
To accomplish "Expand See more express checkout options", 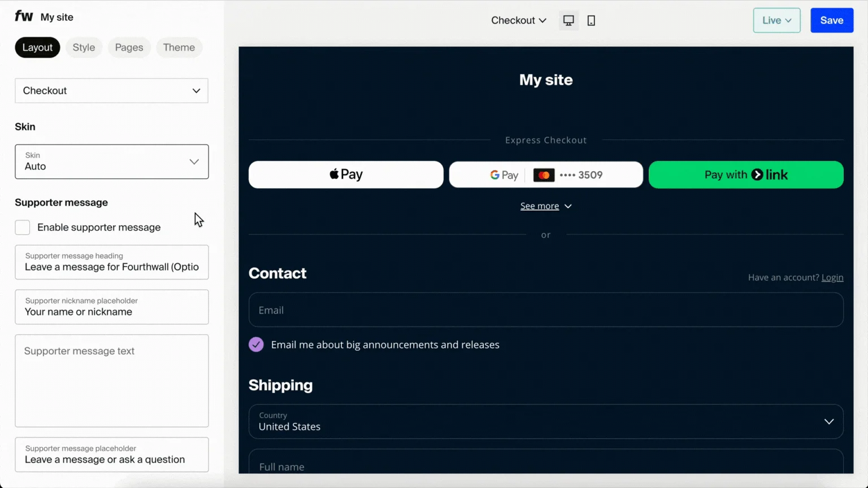I will [x=546, y=206].
